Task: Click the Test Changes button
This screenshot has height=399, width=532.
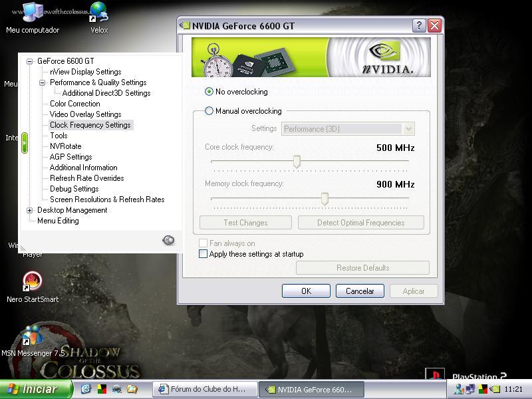Action: pos(245,223)
